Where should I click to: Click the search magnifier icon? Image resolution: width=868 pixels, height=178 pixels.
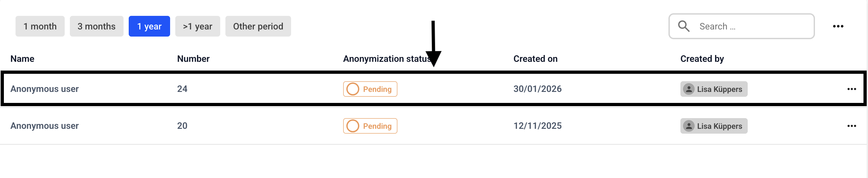pyautogui.click(x=683, y=26)
